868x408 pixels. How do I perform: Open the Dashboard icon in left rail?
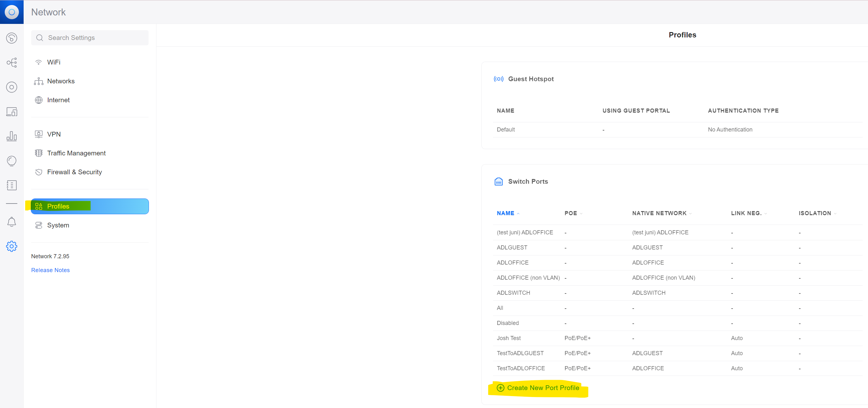coord(11,38)
